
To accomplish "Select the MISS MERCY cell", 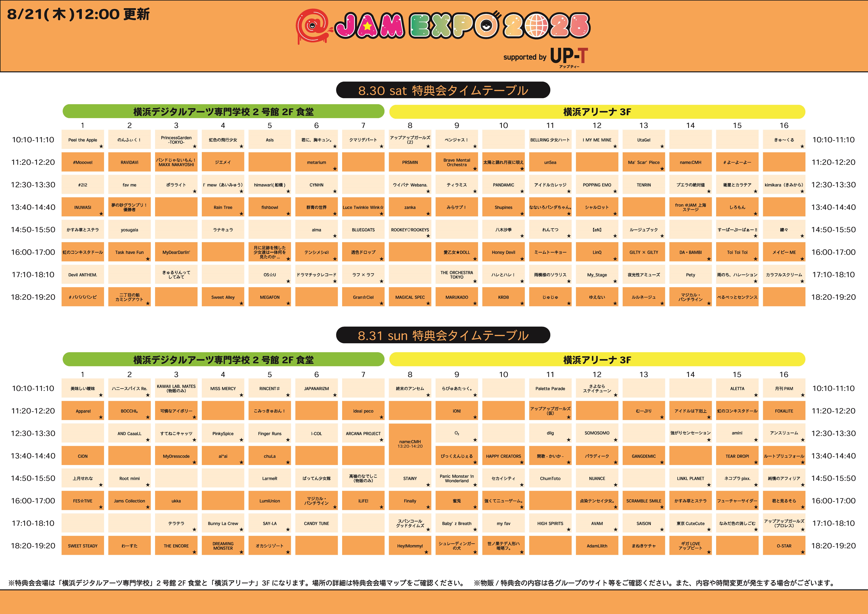I will coord(223,388).
